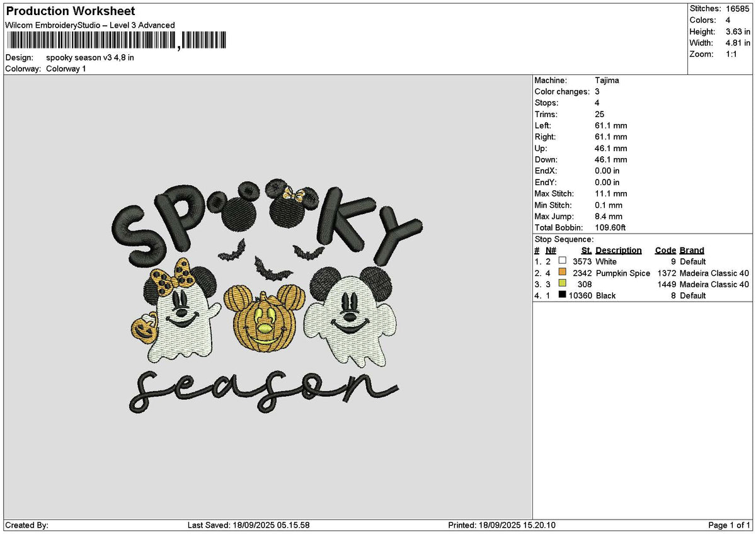Viewport: 756px width, 534px height.
Task: Click the 'Stops:' label
Action: [x=546, y=103]
